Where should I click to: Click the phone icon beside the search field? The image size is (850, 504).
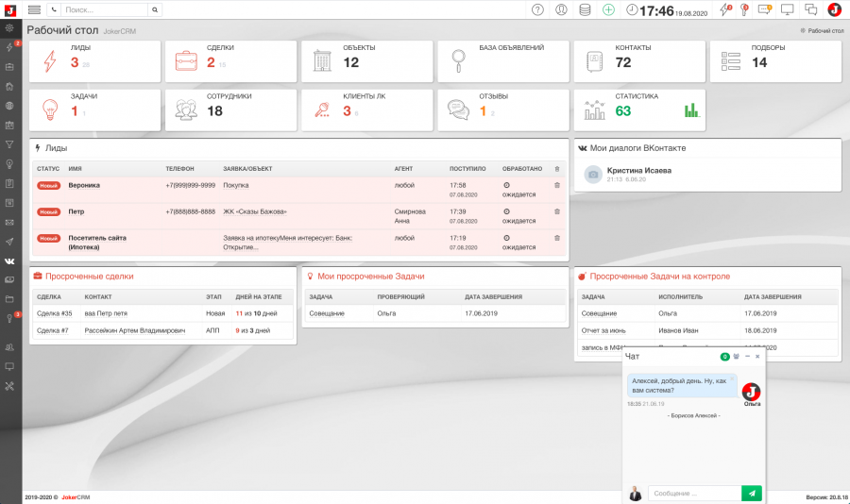(54, 9)
